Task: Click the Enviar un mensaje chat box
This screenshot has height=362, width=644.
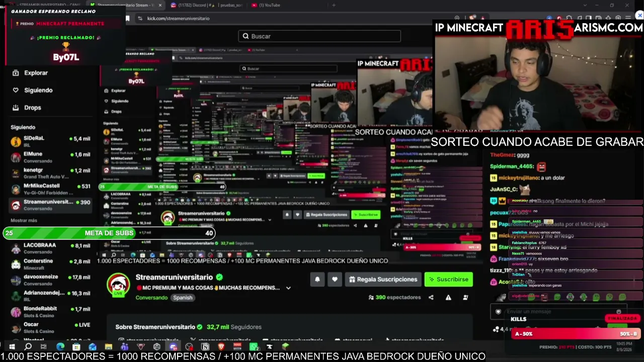Action: [558, 312]
